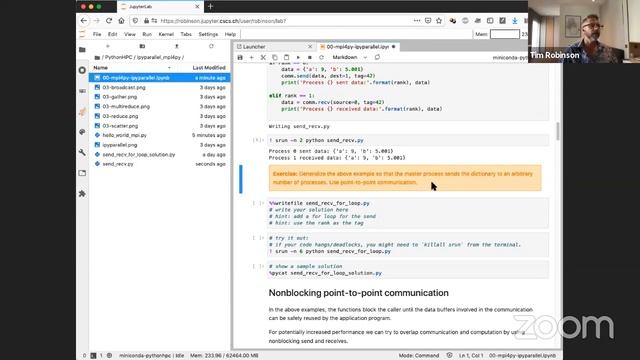The height and width of the screenshot is (360, 640).
Task: Select file 03-gather.png
Action: pyautogui.click(x=160, y=97)
